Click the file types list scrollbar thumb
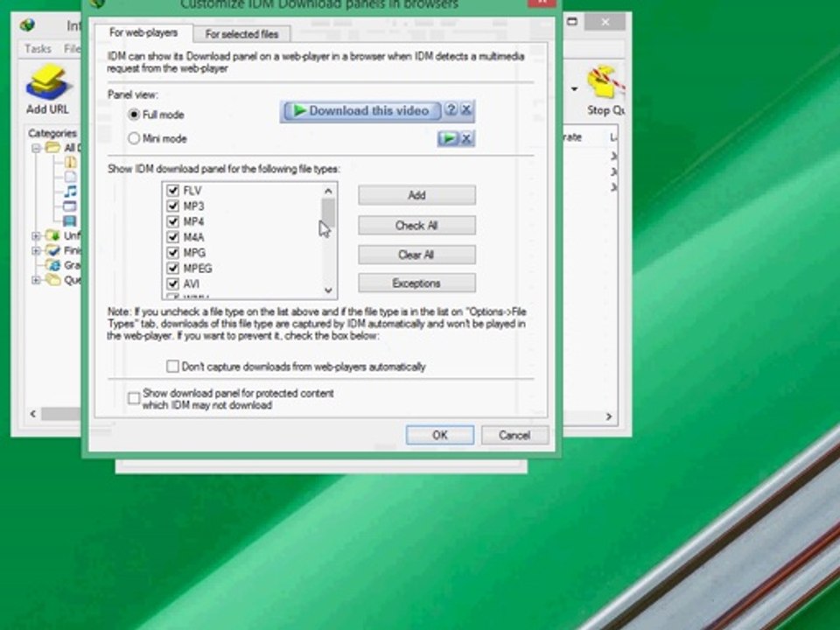This screenshot has width=840, height=630. (x=328, y=212)
